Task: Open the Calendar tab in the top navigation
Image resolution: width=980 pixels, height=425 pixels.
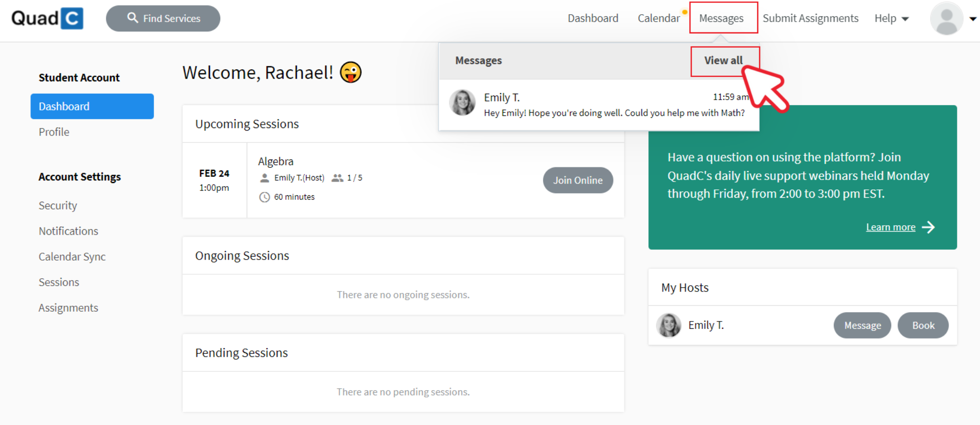Action: click(x=658, y=19)
